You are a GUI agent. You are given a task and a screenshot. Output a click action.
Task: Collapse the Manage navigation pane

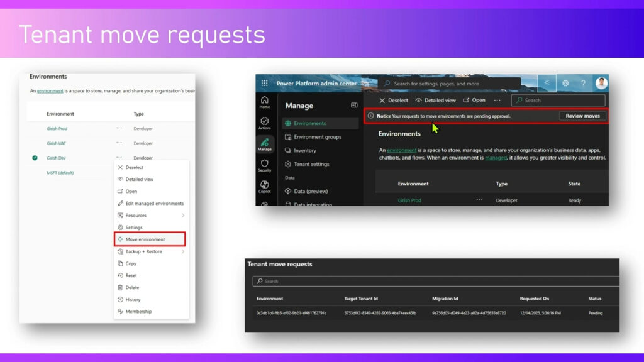[x=354, y=106]
